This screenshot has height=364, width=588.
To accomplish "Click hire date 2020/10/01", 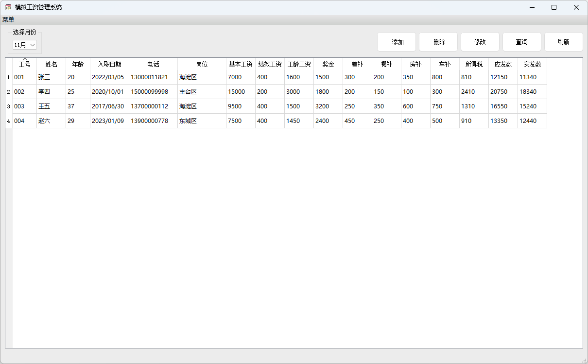I will pyautogui.click(x=110, y=92).
